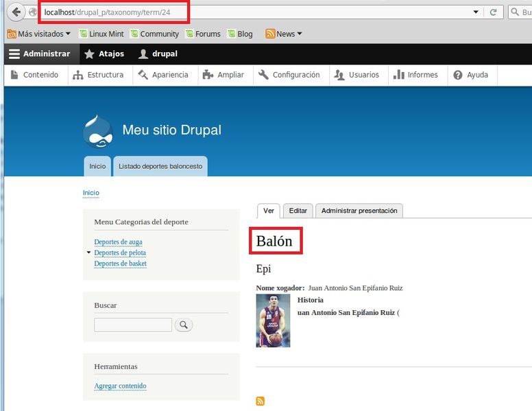Image resolution: width=532 pixels, height=411 pixels.
Task: Open the Apariencia admin menu
Action: (163, 75)
